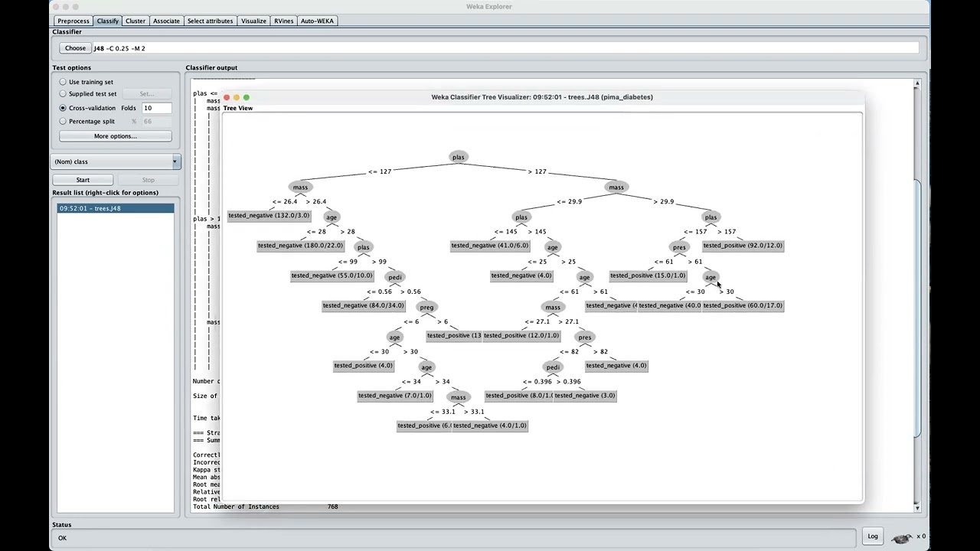This screenshot has height=551, width=980.
Task: Click leaf tested_negative (132.0/3.0)
Action: point(269,216)
